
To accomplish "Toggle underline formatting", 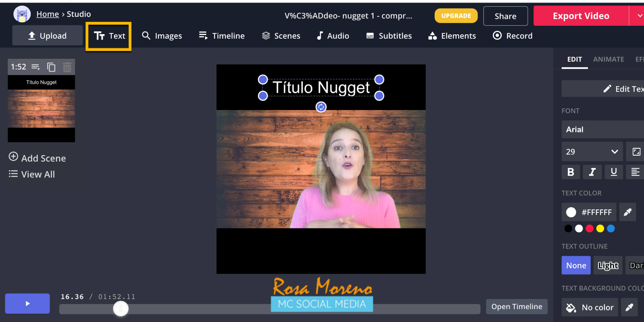I will point(614,172).
